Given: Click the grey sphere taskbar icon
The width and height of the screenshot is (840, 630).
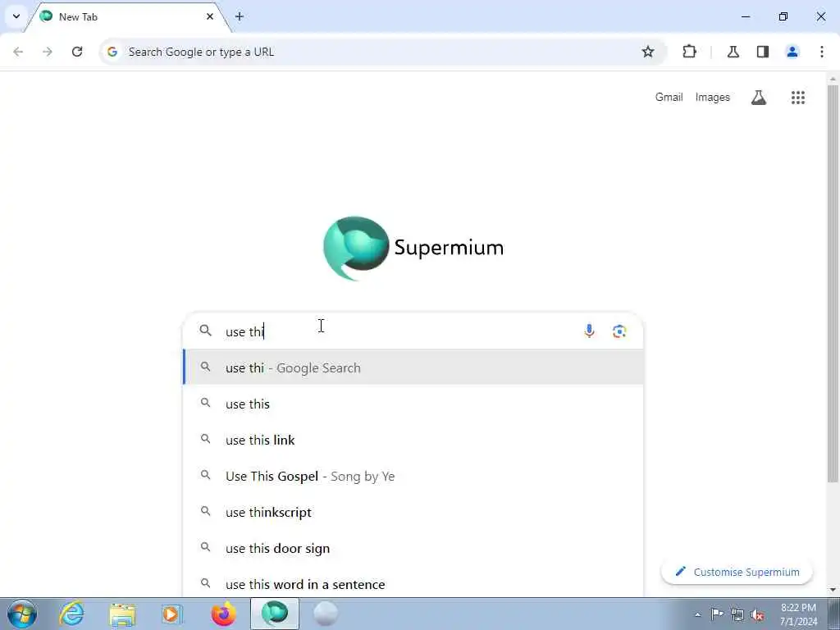Looking at the screenshot, I should (325, 614).
